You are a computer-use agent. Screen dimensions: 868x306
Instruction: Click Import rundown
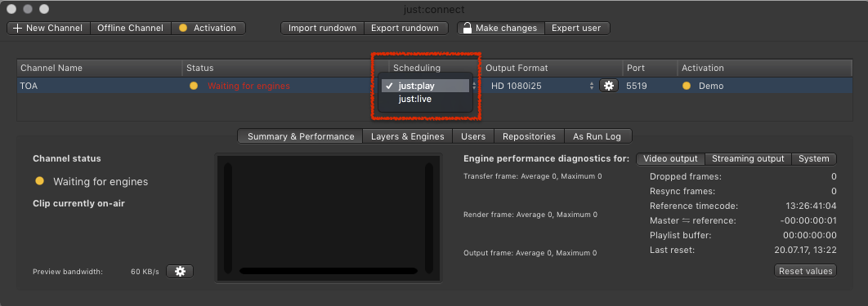pos(322,29)
